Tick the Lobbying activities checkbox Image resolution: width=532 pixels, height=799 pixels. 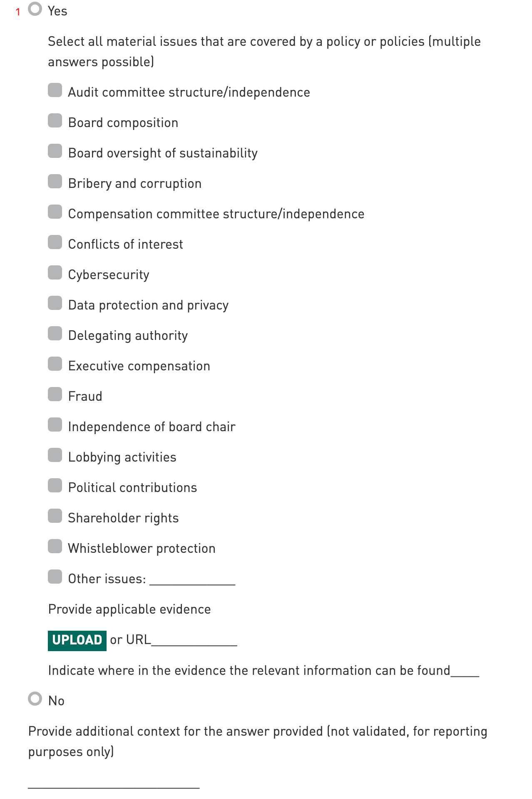point(55,455)
